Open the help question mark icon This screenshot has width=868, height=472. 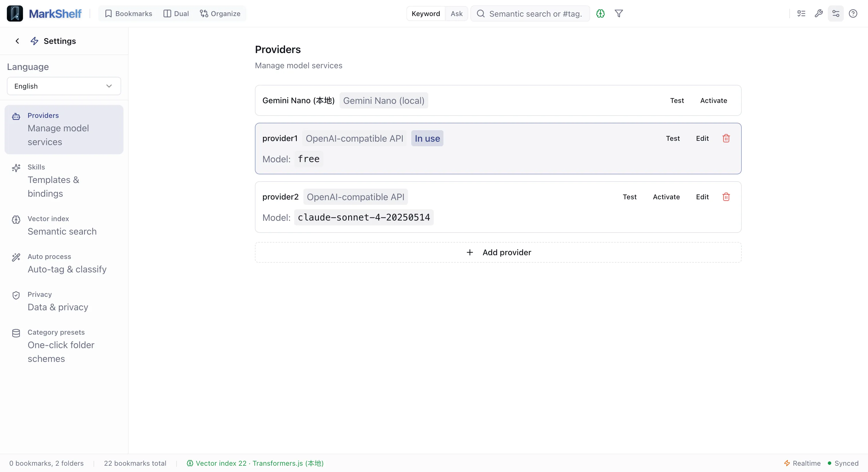click(x=853, y=13)
